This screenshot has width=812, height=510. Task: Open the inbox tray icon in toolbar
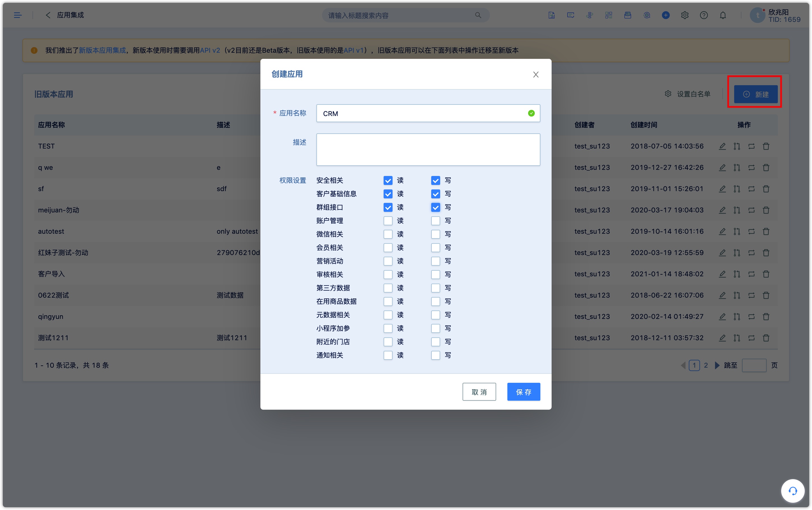pyautogui.click(x=627, y=15)
